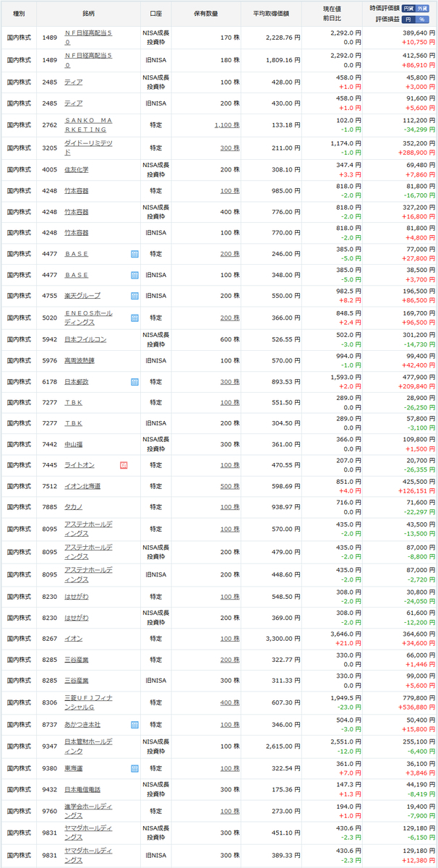
Task: Click the 種別 column header
Action: (x=19, y=14)
